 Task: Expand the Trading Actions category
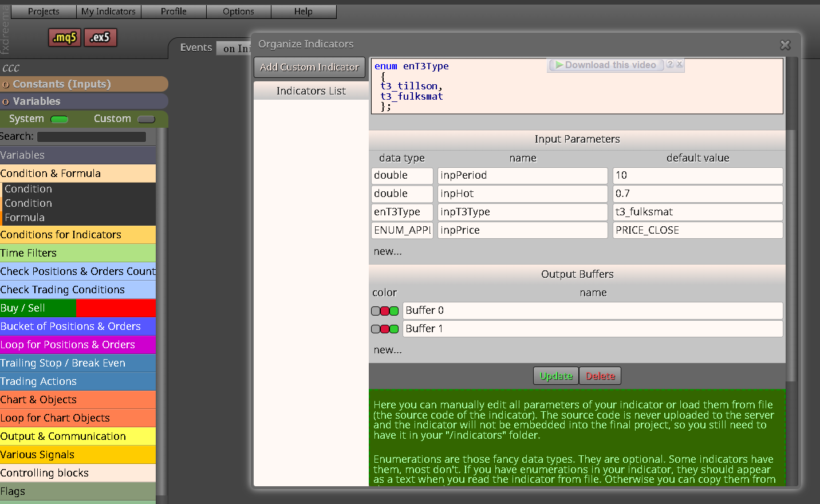tap(78, 381)
